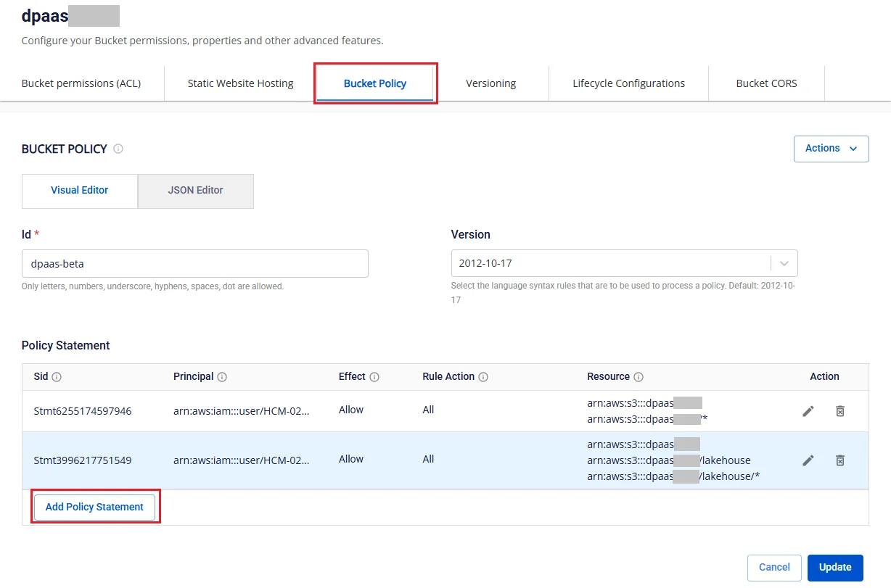This screenshot has height=588, width=891.
Task: Click the Add Policy Statement button
Action: [x=95, y=507]
